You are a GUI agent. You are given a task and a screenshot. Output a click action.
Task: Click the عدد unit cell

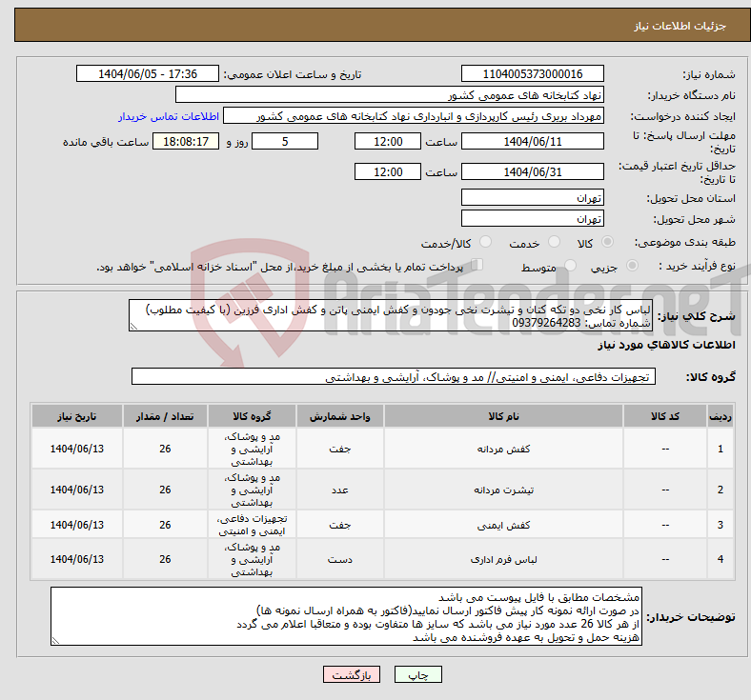(339, 490)
